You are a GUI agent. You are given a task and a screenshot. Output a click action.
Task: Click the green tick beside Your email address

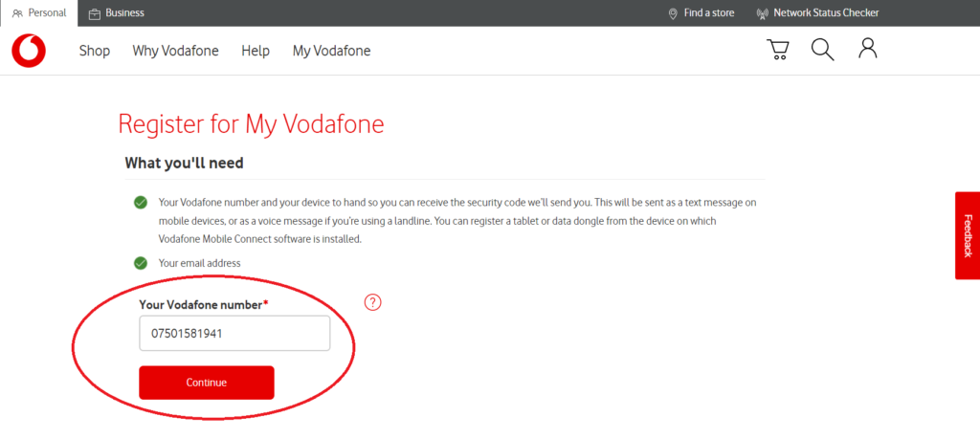coord(141,263)
